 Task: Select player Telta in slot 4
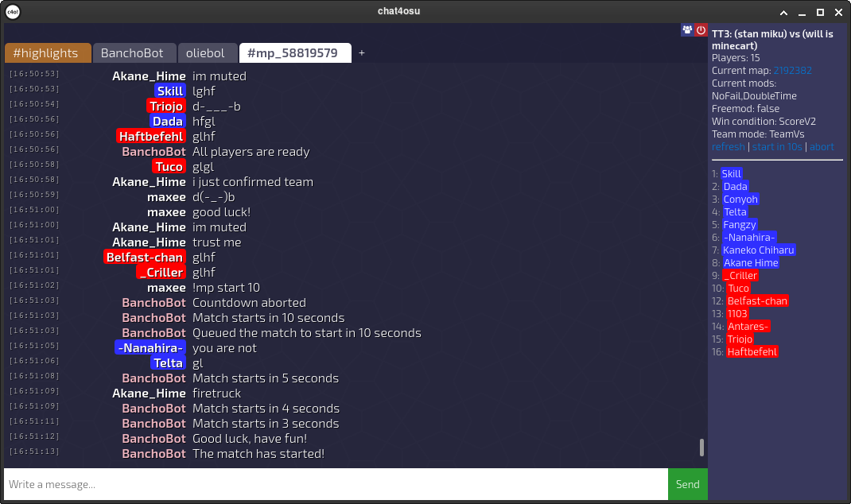click(736, 212)
